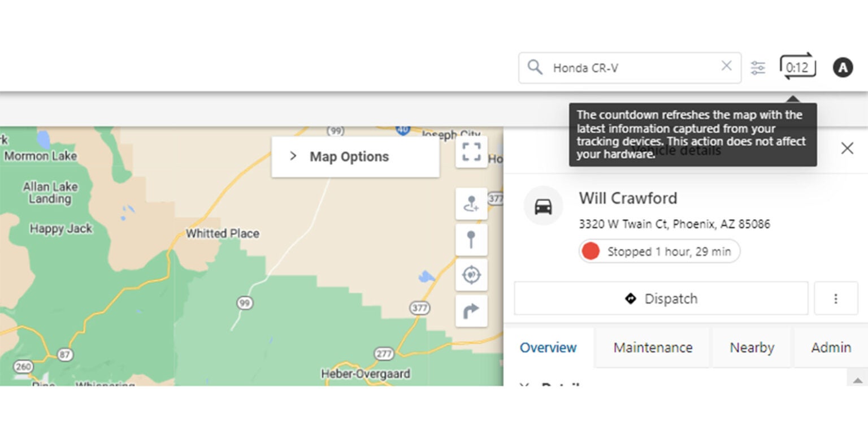The width and height of the screenshot is (868, 434).
Task: Enter fullscreen map view
Action: 472,151
